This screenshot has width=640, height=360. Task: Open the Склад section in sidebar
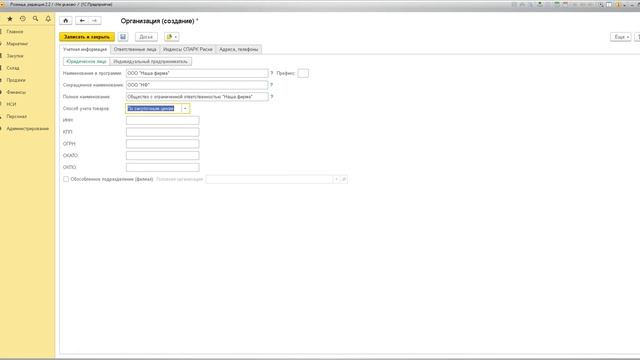pos(13,68)
